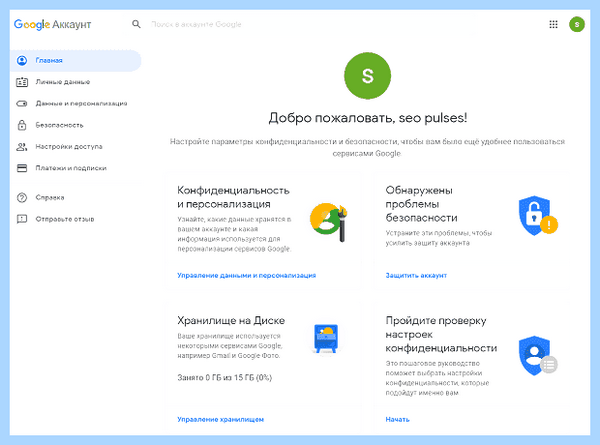
Task: Click the Добро пожаловать, seo pulses! heading
Action: [x=367, y=118]
